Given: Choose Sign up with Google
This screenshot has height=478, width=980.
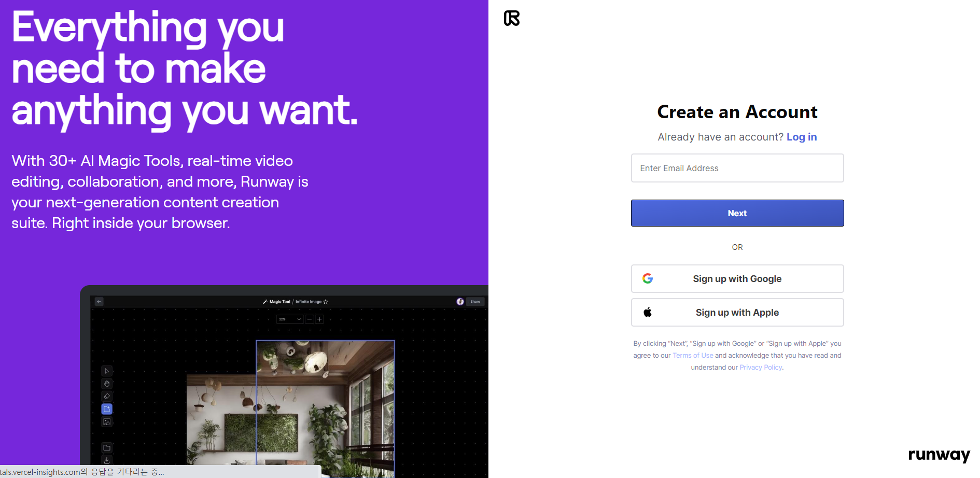Looking at the screenshot, I should click(x=737, y=279).
